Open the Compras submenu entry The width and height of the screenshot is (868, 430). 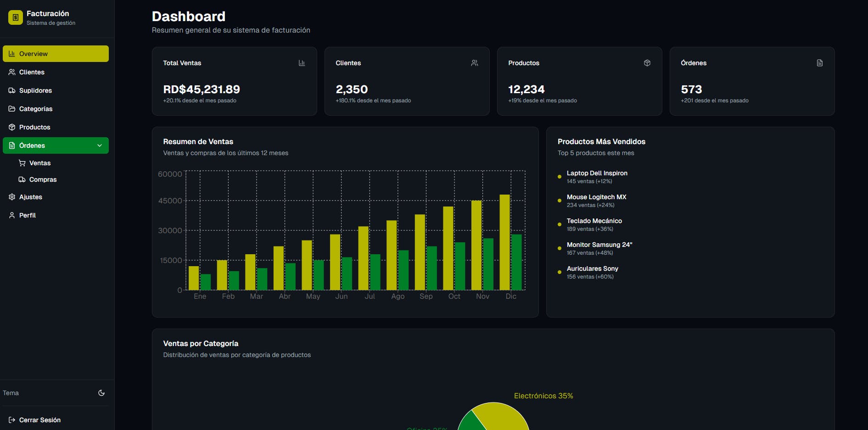tap(61, 179)
